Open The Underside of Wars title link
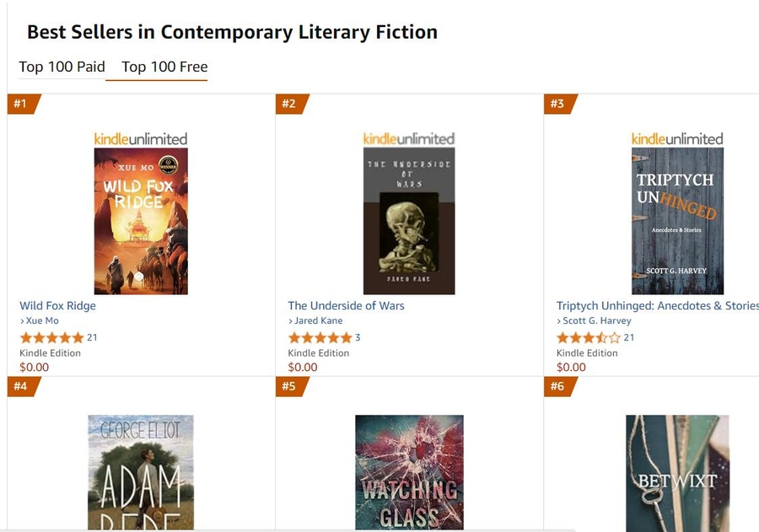Image resolution: width=759 pixels, height=532 pixels. click(x=346, y=305)
